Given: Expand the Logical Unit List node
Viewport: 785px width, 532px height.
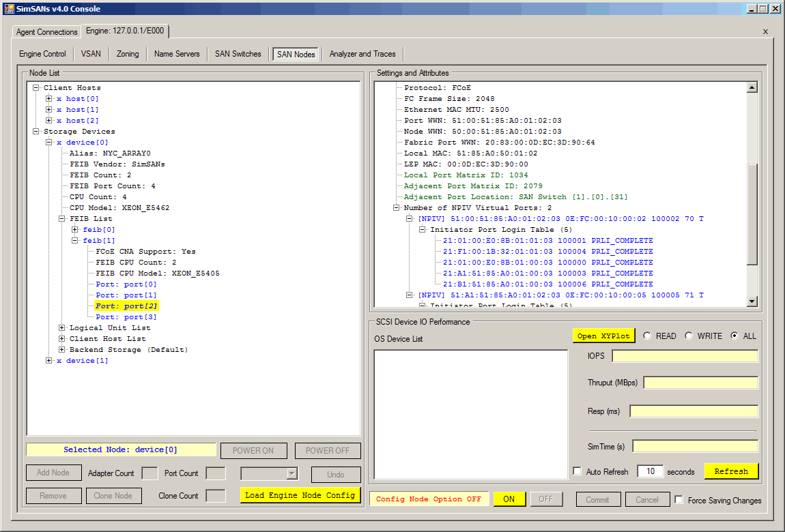Looking at the screenshot, I should (x=62, y=328).
